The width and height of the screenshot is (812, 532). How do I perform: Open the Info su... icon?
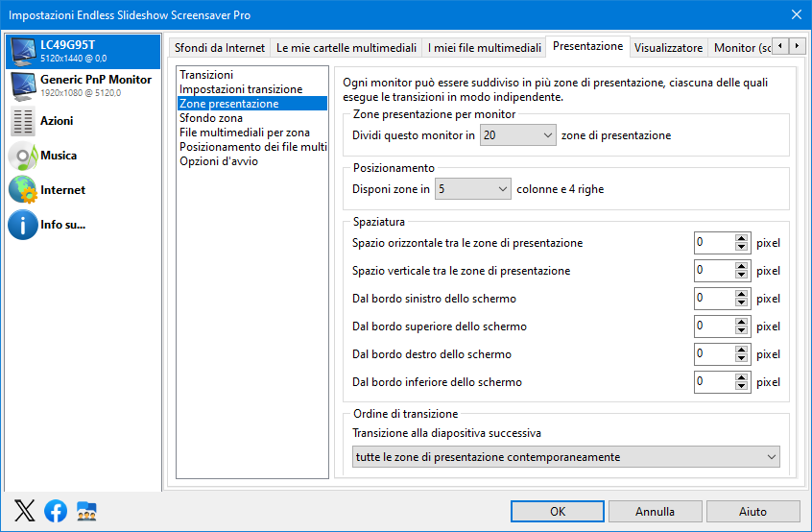pos(23,225)
